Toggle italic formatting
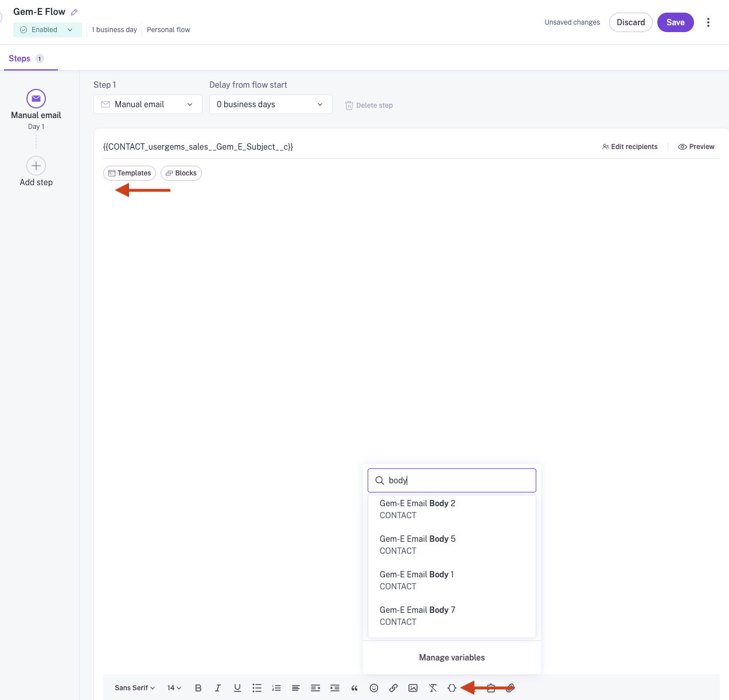The width and height of the screenshot is (729, 700). click(x=218, y=688)
